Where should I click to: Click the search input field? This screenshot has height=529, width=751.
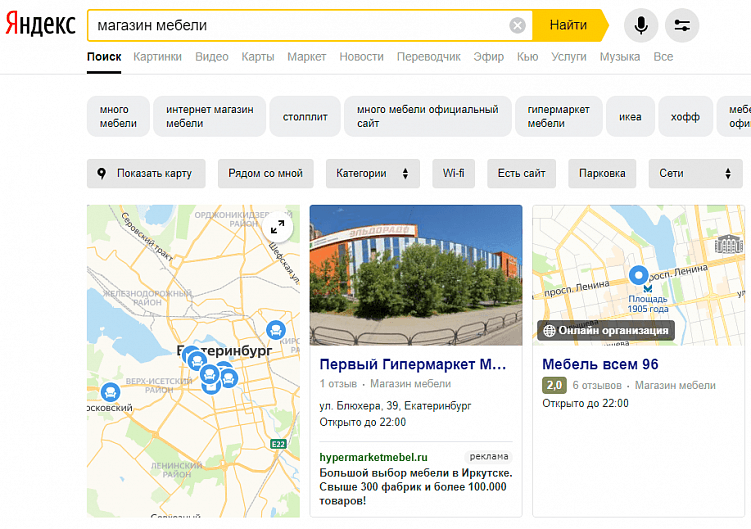300,25
